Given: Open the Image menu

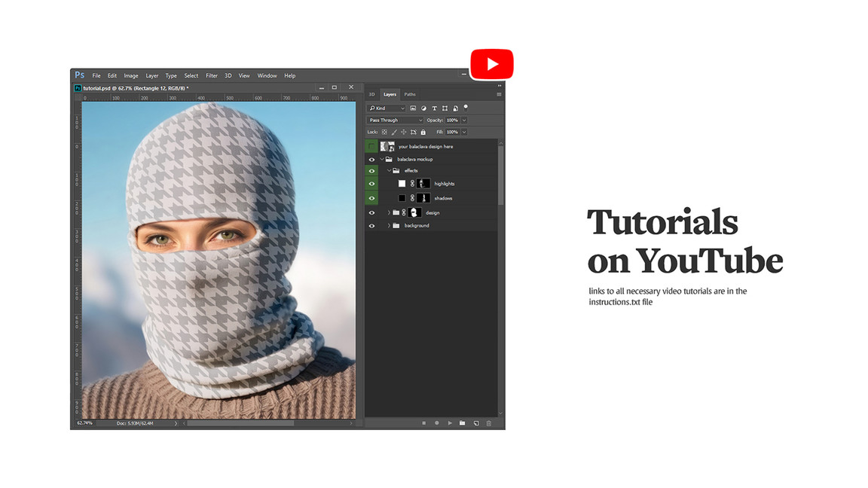Looking at the screenshot, I should (131, 76).
